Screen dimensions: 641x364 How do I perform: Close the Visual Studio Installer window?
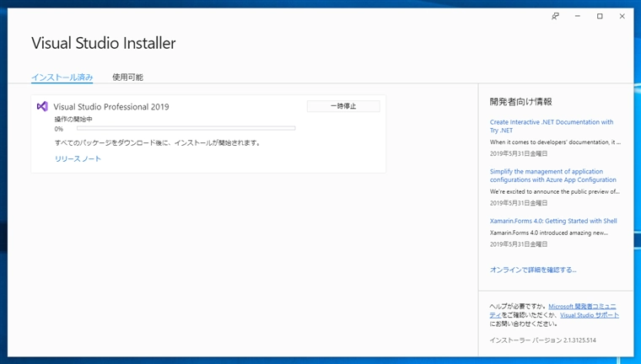pyautogui.click(x=622, y=16)
